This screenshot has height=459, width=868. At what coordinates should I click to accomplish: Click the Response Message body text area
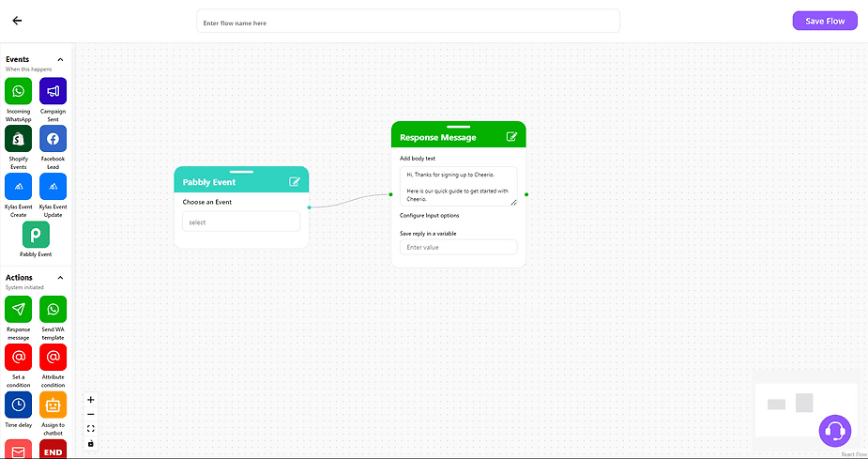(x=458, y=187)
